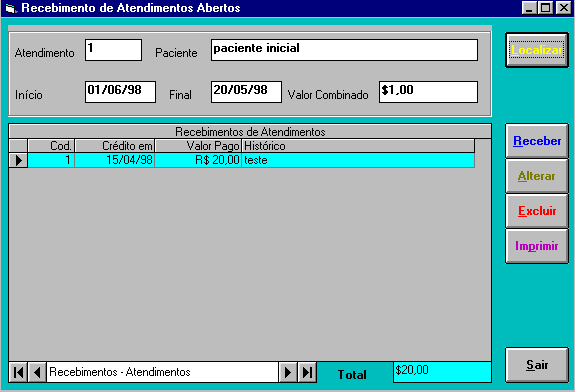This screenshot has width=575, height=392.
Task: Click the Recebimentos de Atendimentos grid title
Action: (250, 132)
